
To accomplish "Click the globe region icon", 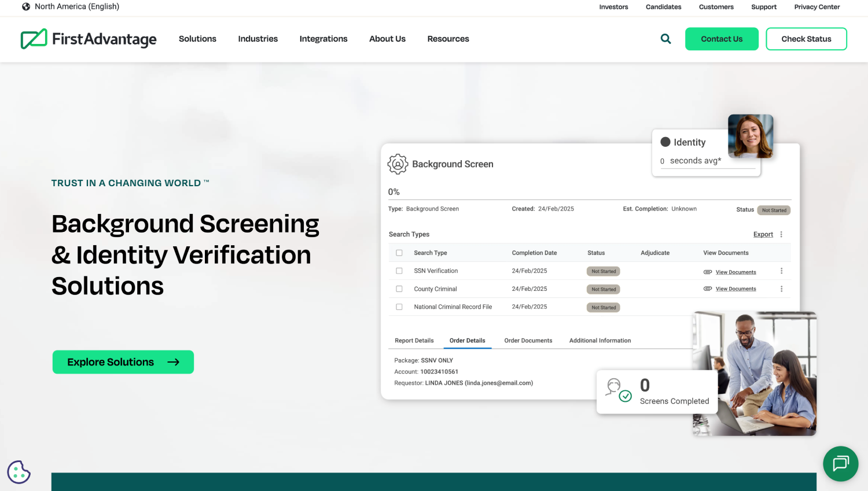I will pos(26,6).
